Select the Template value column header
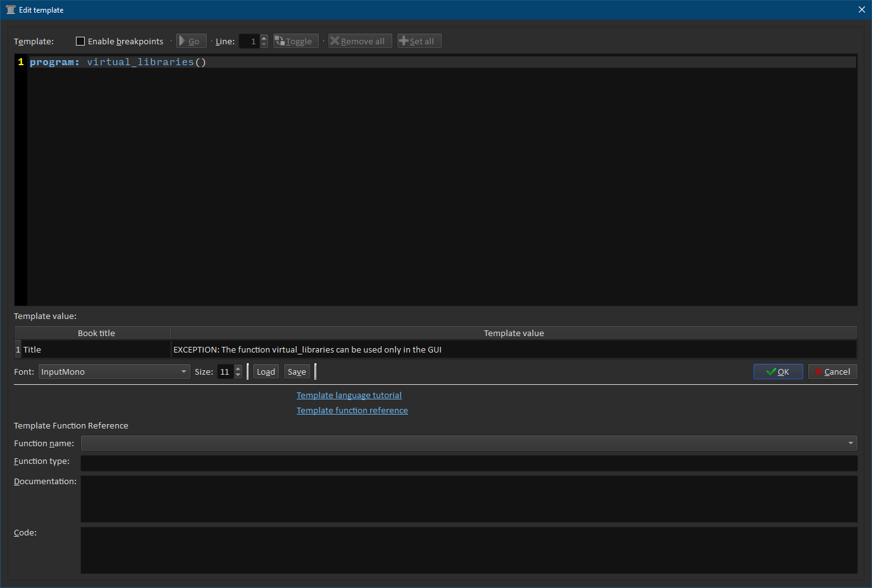Image resolution: width=872 pixels, height=588 pixels. pyautogui.click(x=514, y=333)
